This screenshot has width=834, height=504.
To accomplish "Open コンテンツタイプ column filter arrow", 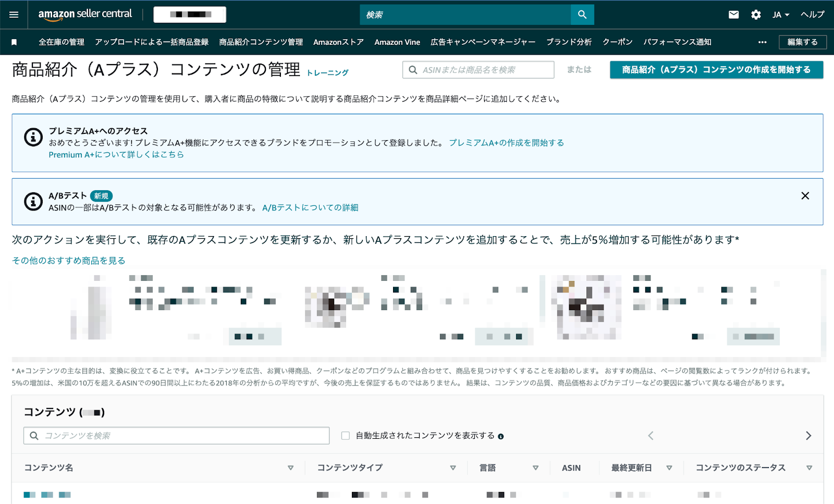I will click(453, 468).
